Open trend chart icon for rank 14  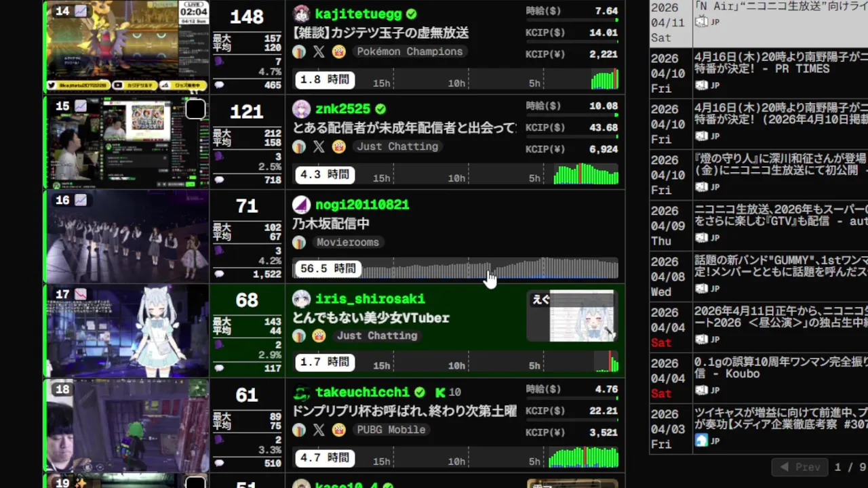(x=81, y=11)
